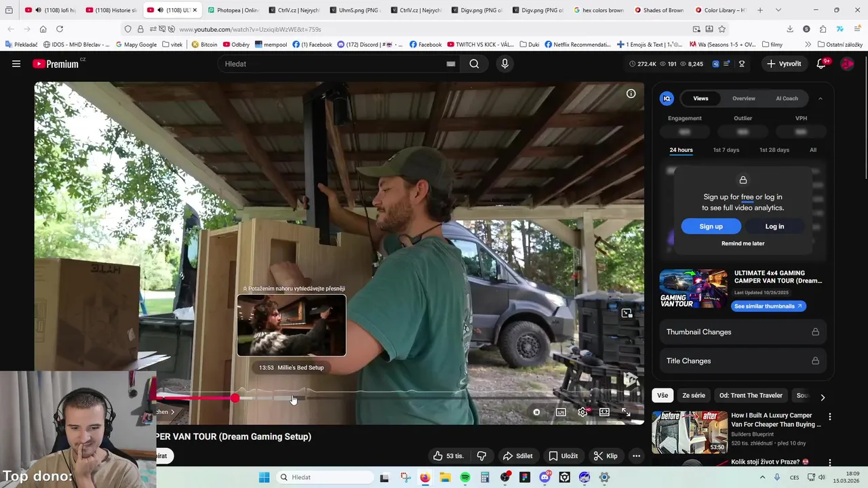Click Uložit save button
868x488 pixels.
(564, 456)
